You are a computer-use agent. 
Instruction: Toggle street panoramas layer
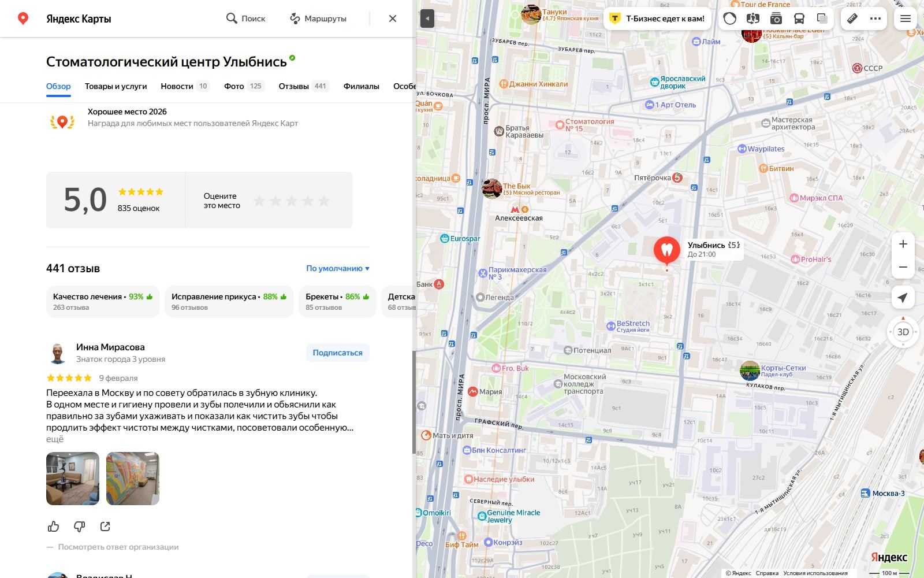click(x=752, y=18)
